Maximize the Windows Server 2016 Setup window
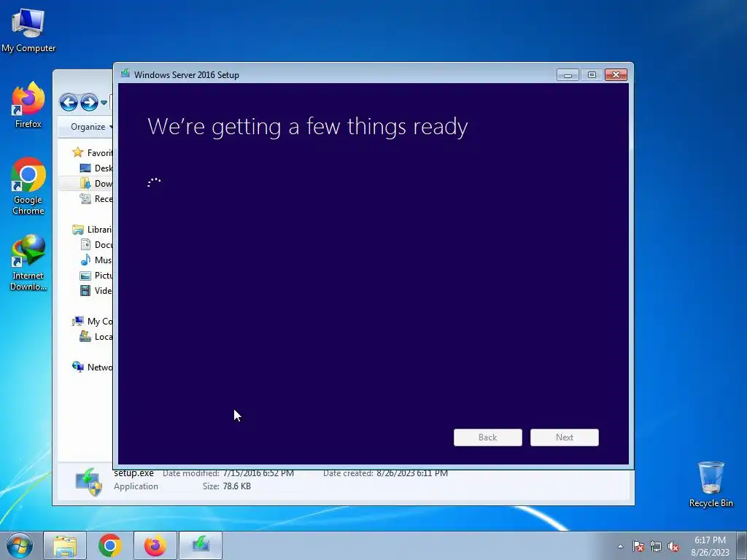Image resolution: width=747 pixels, height=560 pixels. tap(592, 75)
